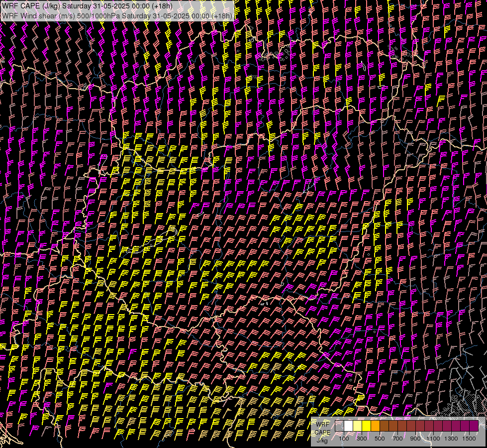Click the '1500' legend tick label
Screen dimensions: 487x448
coord(469,439)
